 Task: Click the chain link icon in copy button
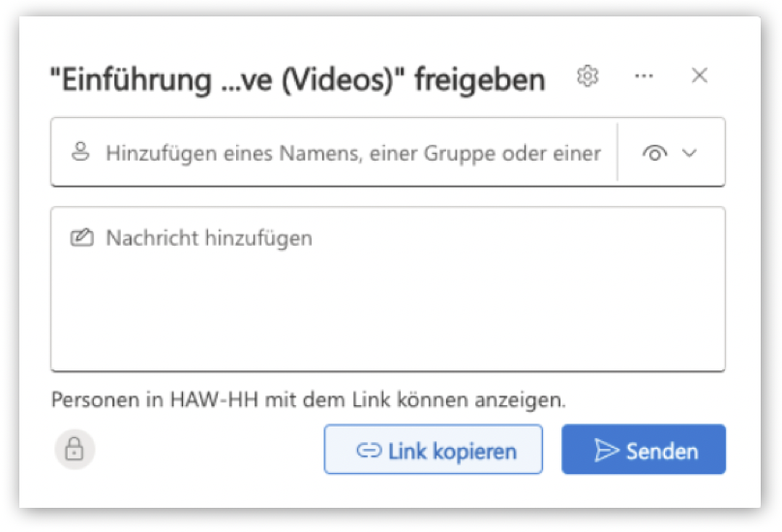(369, 451)
